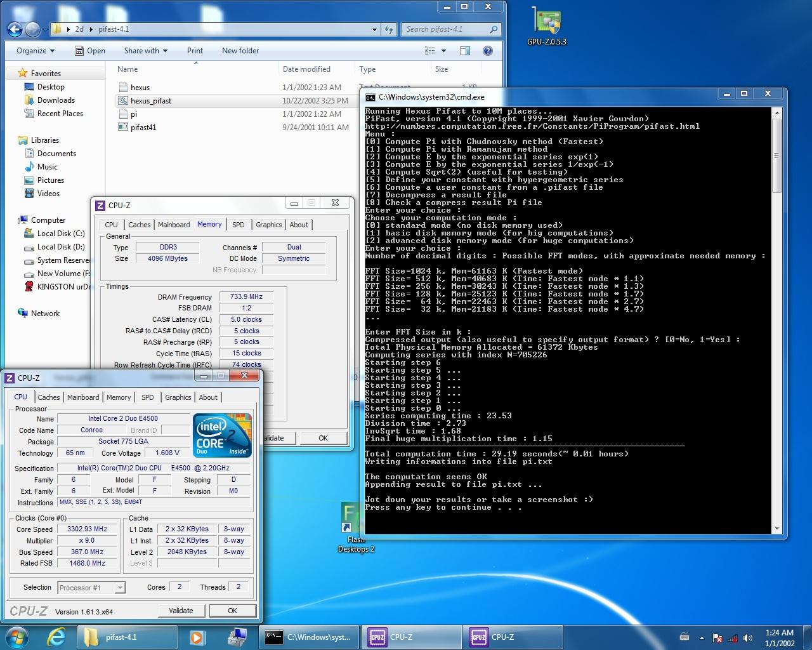
Task: Click the Favorites star icon in sidebar
Action: click(x=23, y=73)
